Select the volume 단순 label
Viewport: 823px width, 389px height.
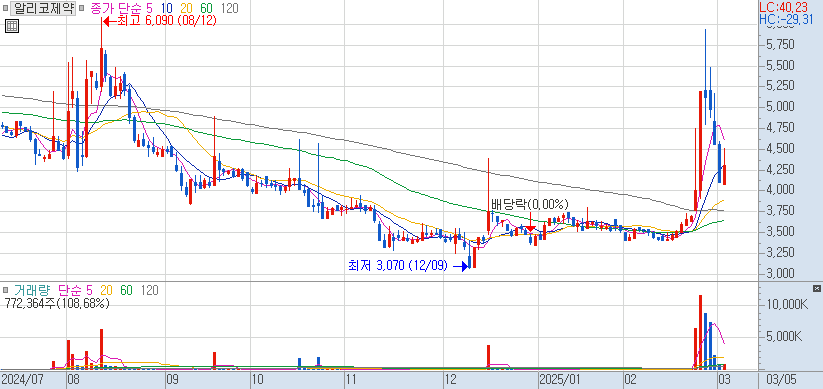click(70, 290)
